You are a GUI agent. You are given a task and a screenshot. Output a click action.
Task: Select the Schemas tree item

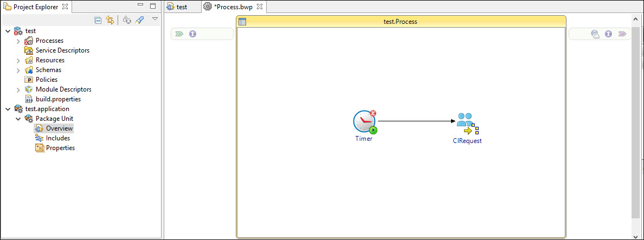point(48,70)
